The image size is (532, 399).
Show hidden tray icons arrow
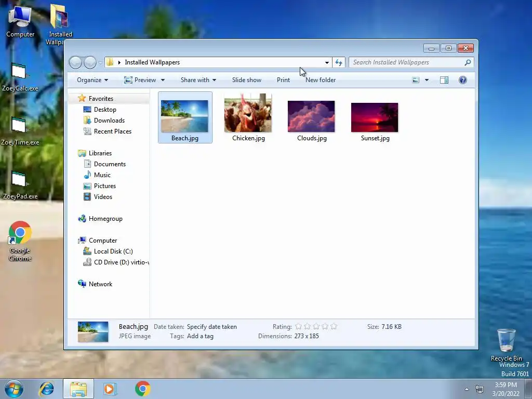click(467, 390)
